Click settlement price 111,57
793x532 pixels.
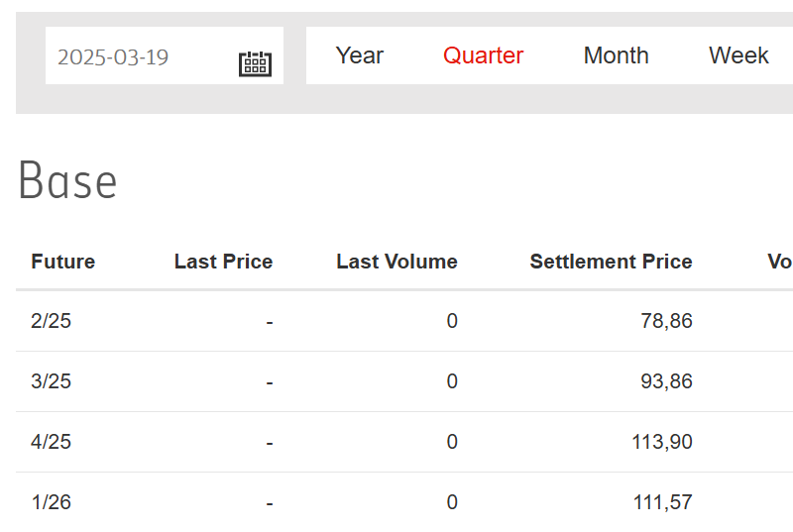(662, 502)
